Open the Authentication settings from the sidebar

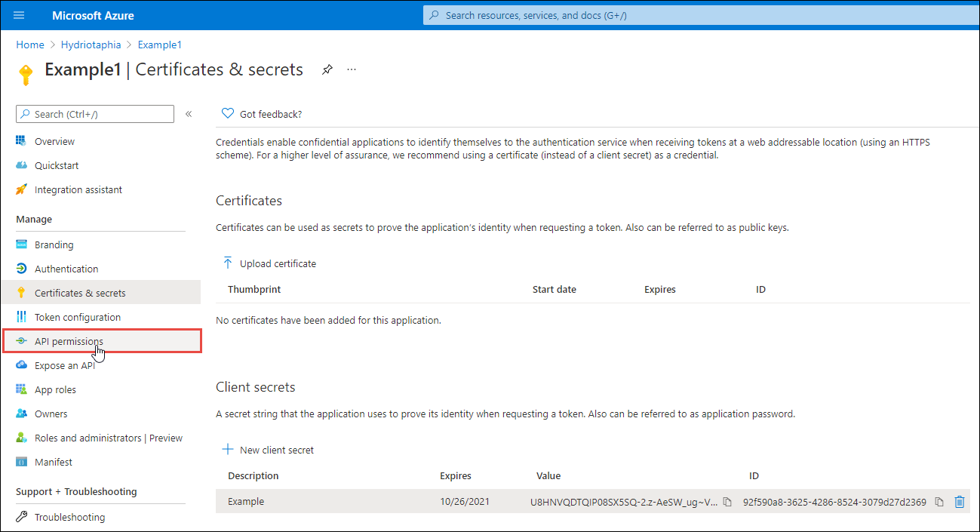point(66,268)
